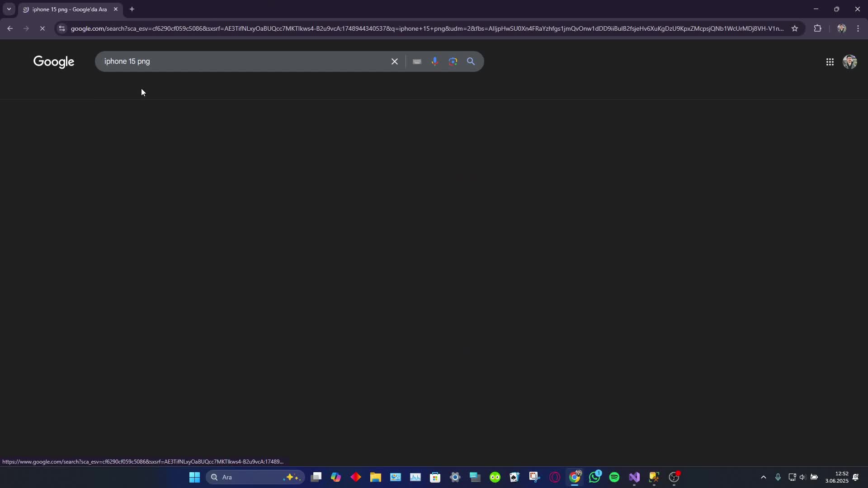Open the keyboard window app in taskbar

pos(475,477)
